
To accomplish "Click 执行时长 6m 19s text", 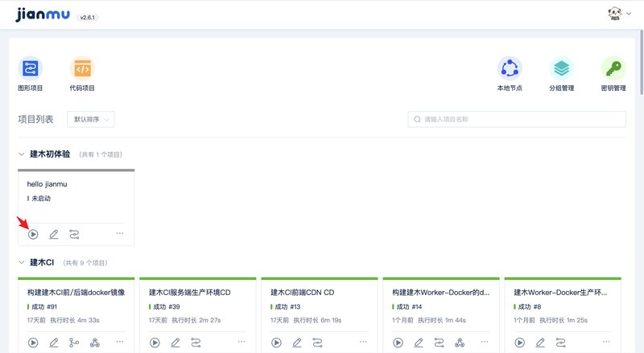I will click(317, 320).
